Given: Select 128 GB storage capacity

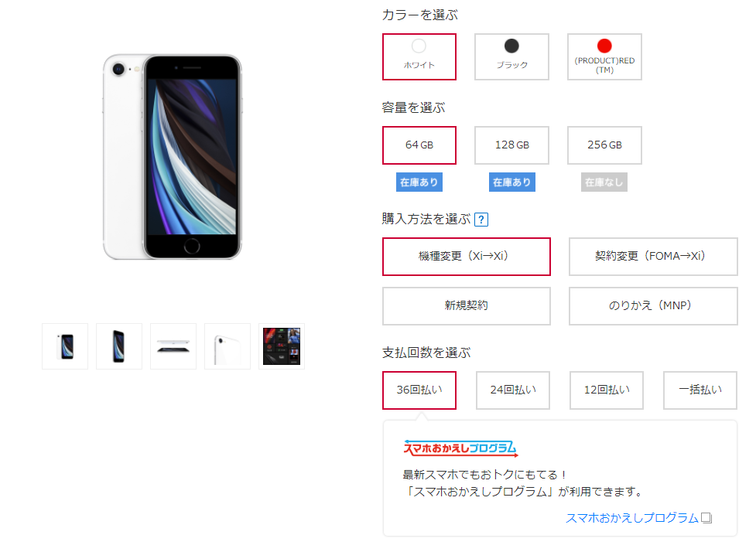Looking at the screenshot, I should (x=511, y=145).
